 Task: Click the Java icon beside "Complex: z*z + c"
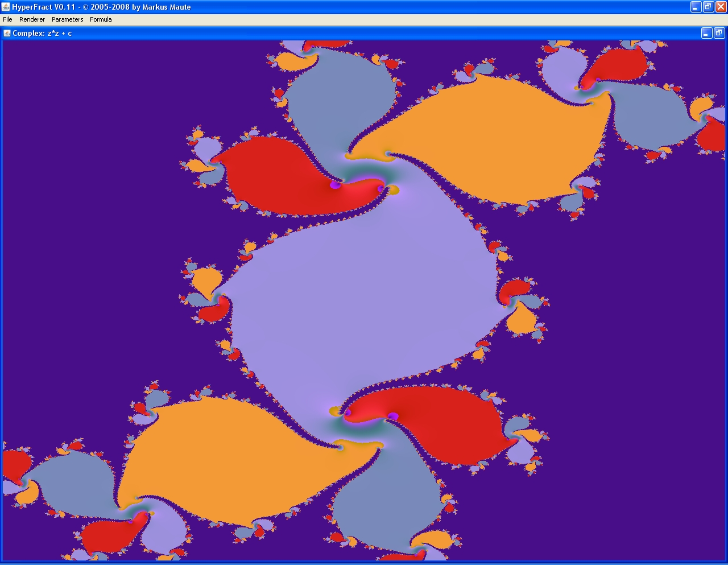coord(7,33)
